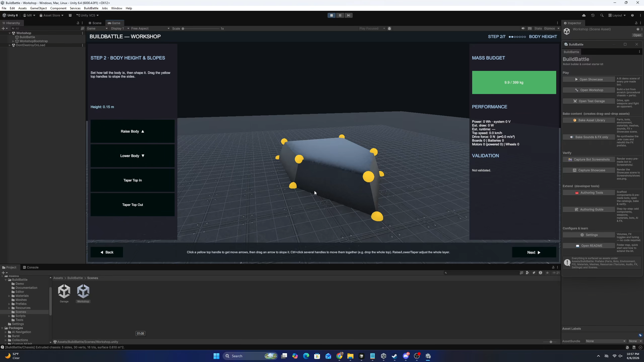Click the Bake Asset Library button
The image size is (644, 362).
click(x=589, y=120)
